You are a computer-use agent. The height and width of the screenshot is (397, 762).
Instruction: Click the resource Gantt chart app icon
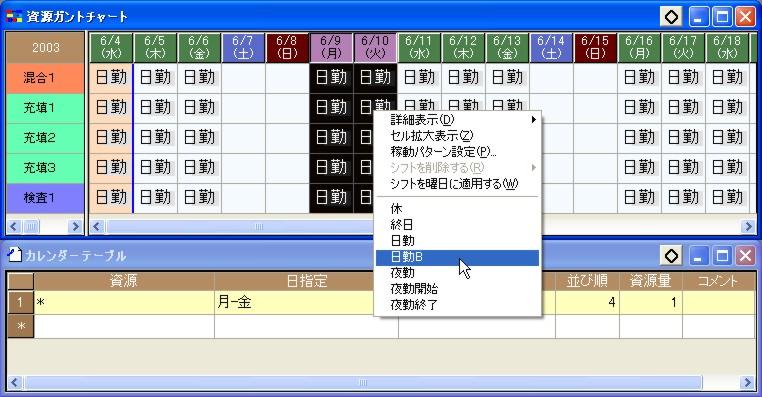14,17
